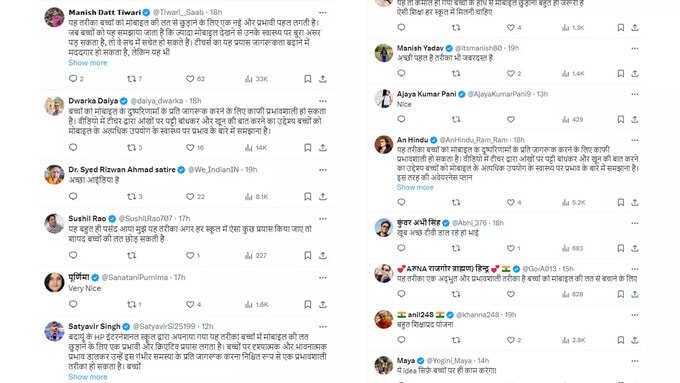This screenshot has height=383, width=680.
Task: Open @SushilRao707 handle link
Action: click(145, 218)
